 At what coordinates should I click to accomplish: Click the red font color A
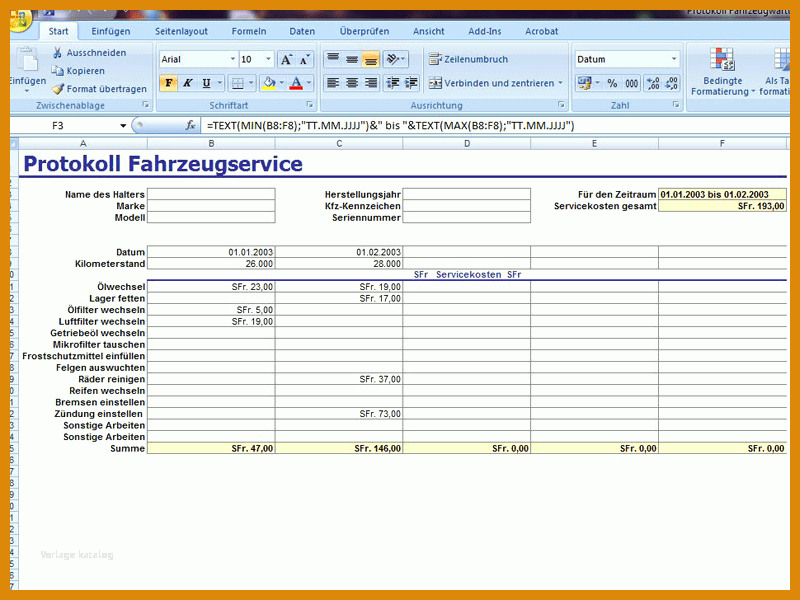pyautogui.click(x=296, y=83)
